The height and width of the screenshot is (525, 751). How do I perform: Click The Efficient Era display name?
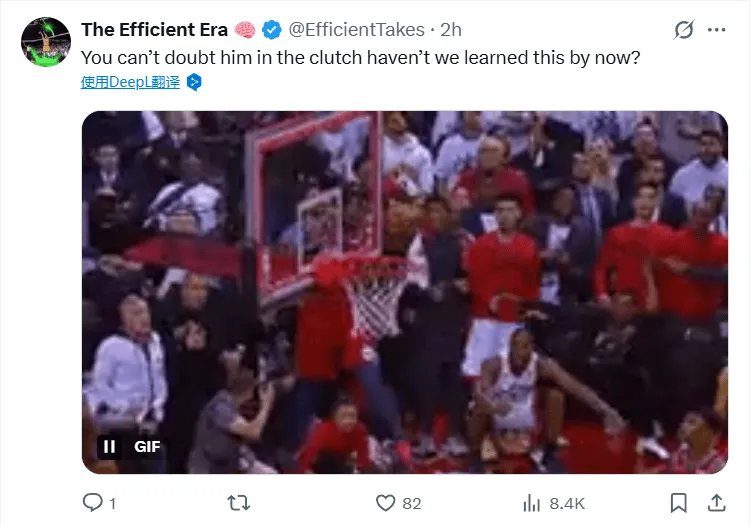coord(154,30)
